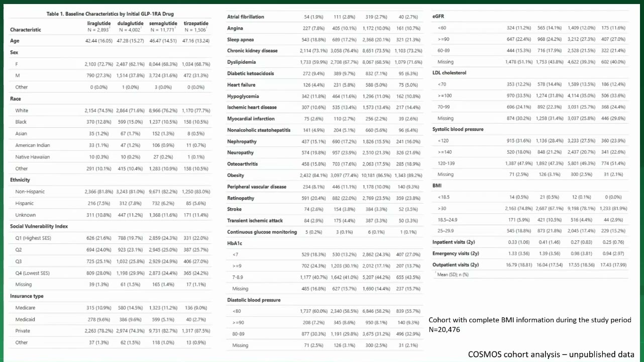Click the Diastolic blood pressure heading
The image size is (644, 362).
(x=254, y=300)
